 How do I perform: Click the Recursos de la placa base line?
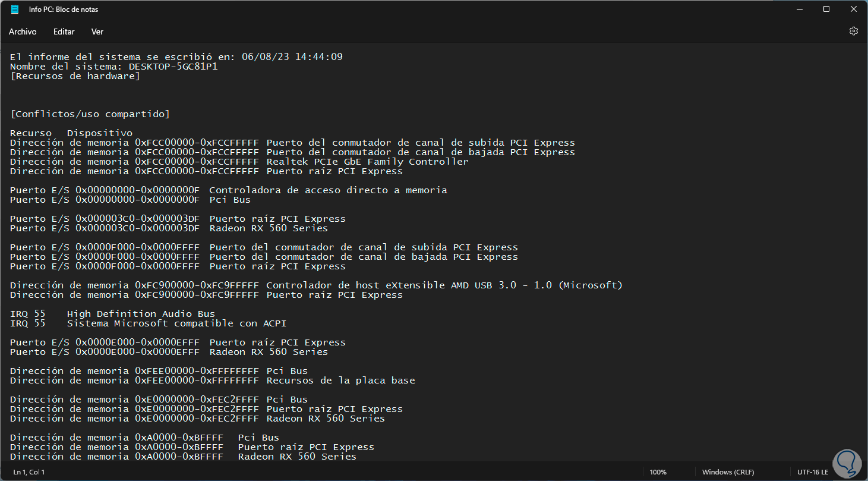340,381
